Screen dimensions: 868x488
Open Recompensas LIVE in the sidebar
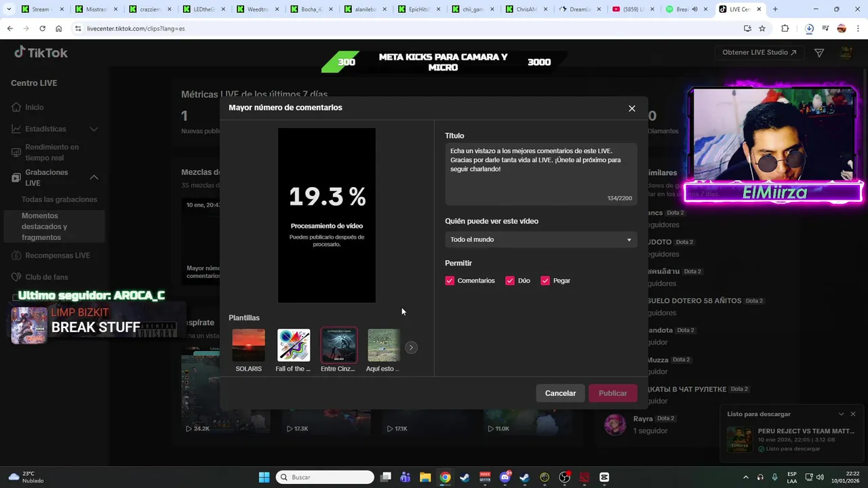pyautogui.click(x=58, y=256)
